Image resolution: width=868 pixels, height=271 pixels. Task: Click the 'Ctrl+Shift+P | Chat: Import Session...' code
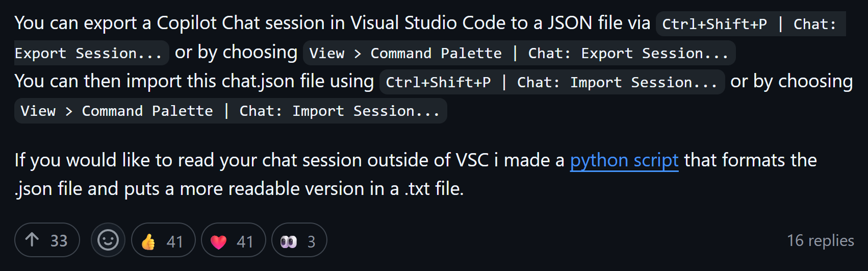(552, 82)
